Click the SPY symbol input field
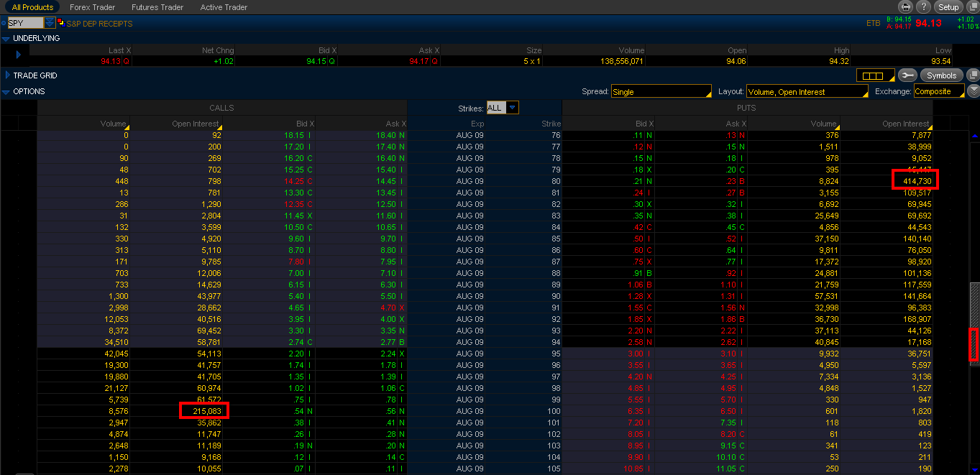This screenshot has height=475, width=980. pyautogui.click(x=25, y=23)
